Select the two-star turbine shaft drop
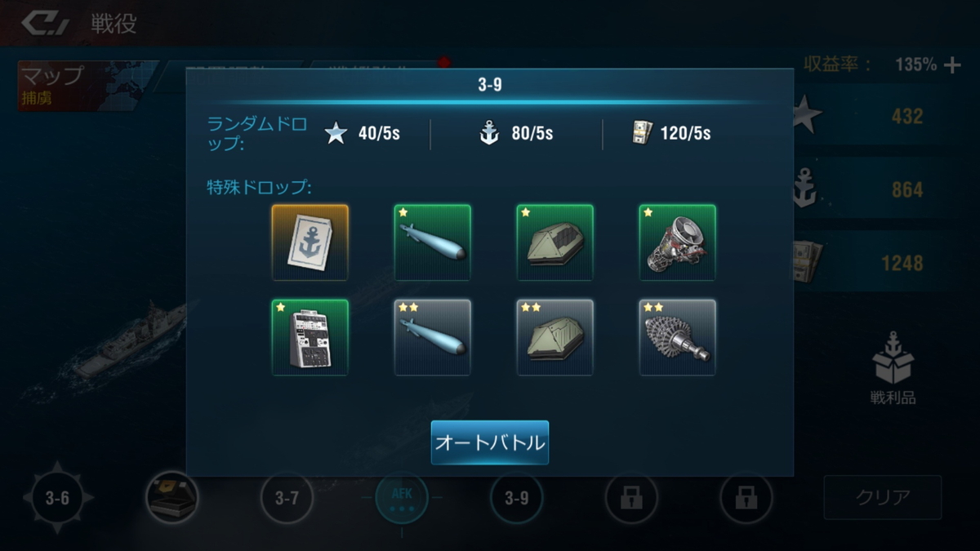980x551 pixels. 678,337
